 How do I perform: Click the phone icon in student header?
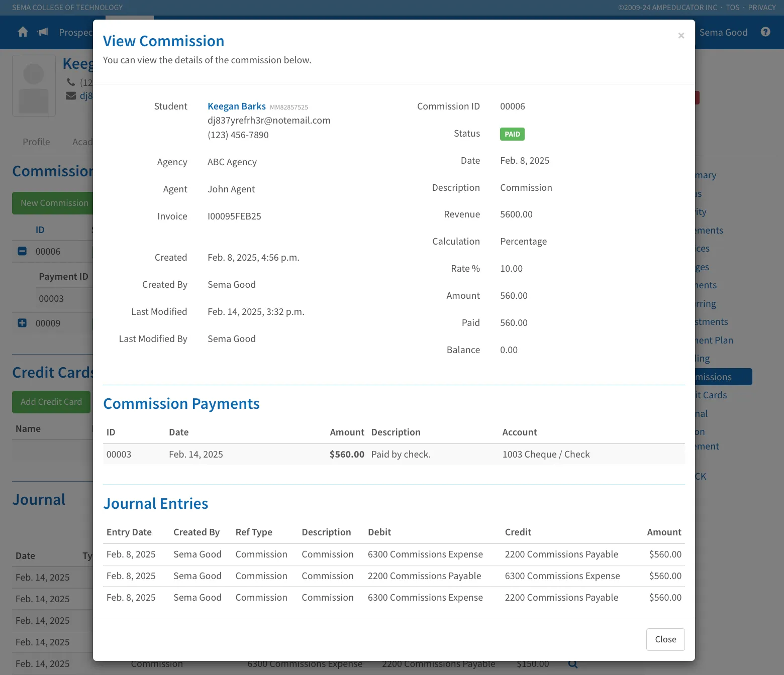[71, 82]
